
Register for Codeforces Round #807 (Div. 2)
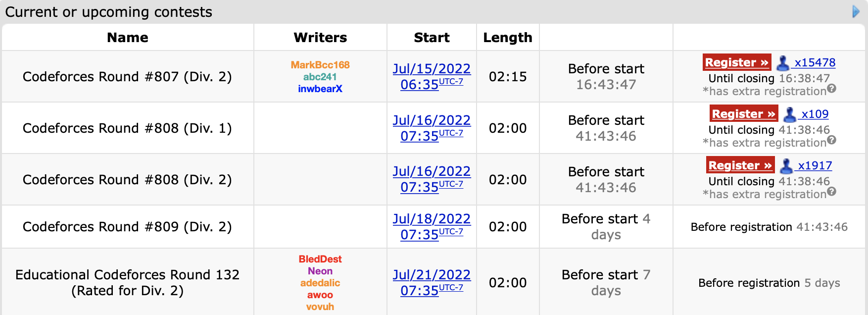737,62
